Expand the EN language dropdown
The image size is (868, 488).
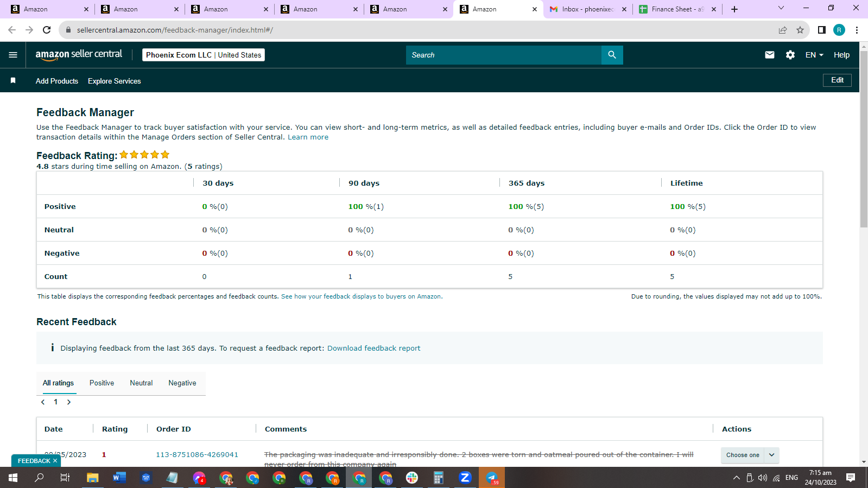[814, 55]
